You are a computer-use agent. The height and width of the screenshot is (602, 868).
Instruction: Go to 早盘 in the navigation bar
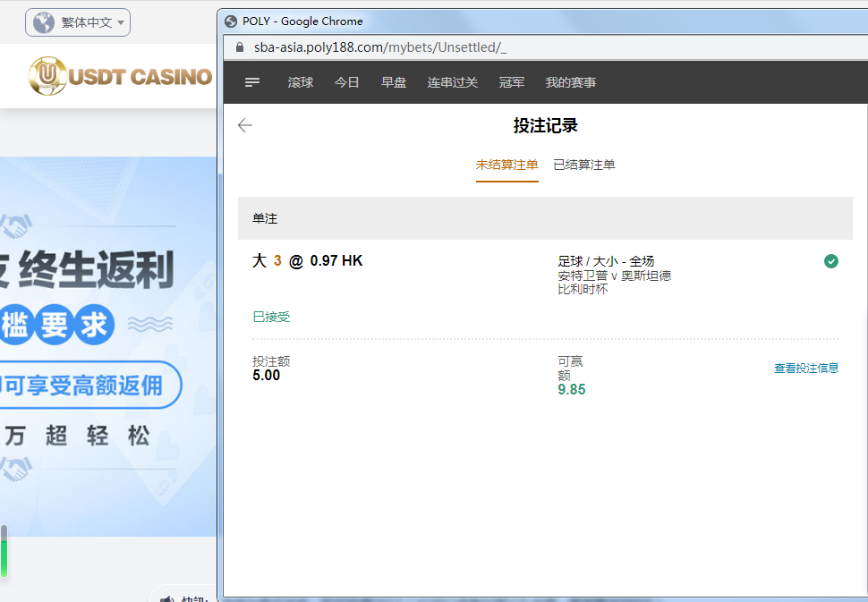[x=394, y=82]
